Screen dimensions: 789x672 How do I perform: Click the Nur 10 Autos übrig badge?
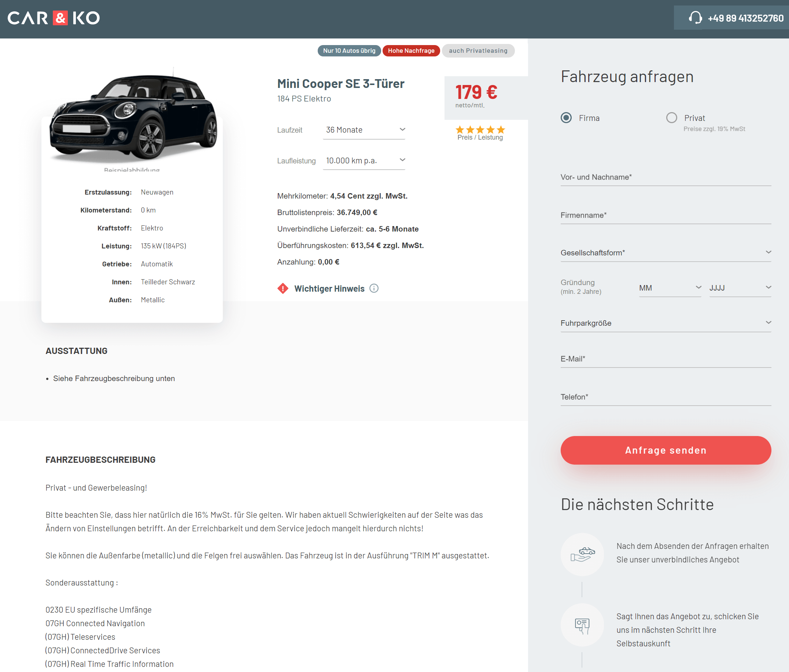pos(349,51)
